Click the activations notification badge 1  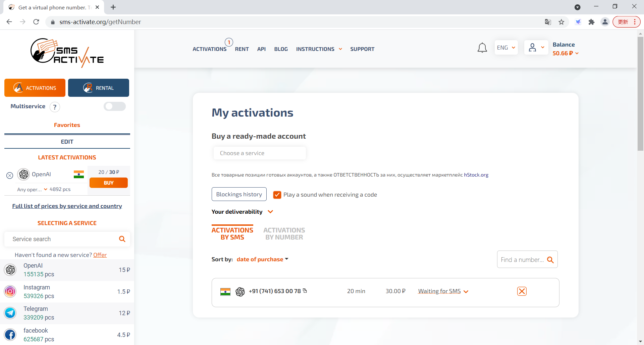(x=229, y=42)
